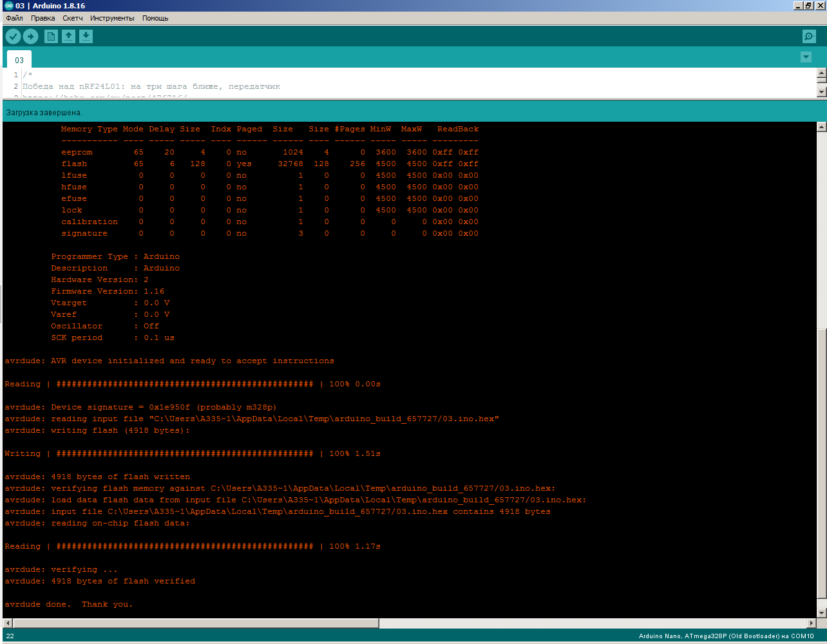Click the 'Vtarget : 0.0 V' line

(110, 303)
